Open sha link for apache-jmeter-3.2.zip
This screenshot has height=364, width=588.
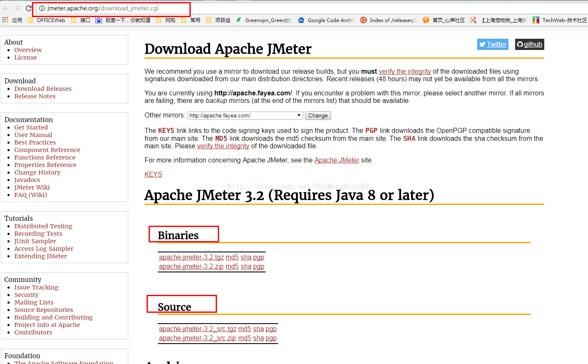click(x=246, y=266)
